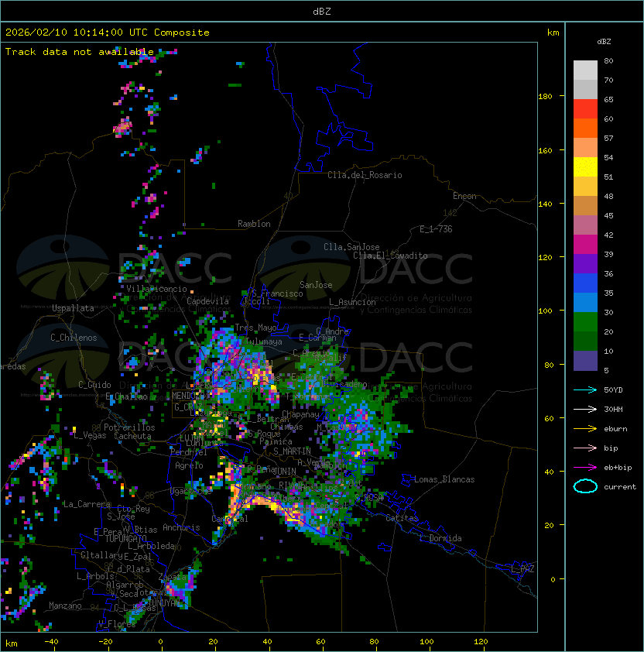Click the cyan 50YD arrow icon

[x=585, y=389]
